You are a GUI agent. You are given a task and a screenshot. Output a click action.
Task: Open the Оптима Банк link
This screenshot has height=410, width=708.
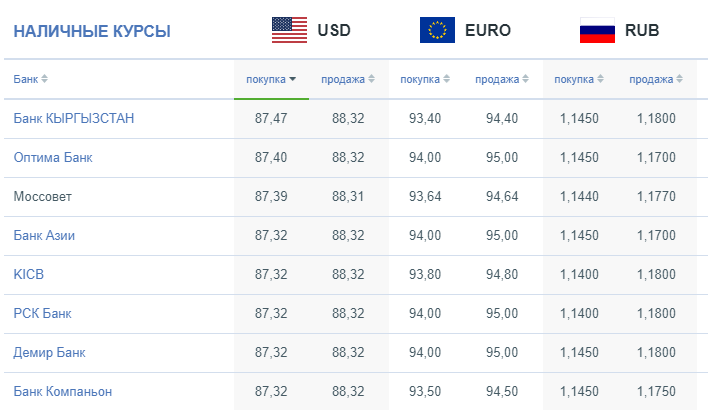[x=53, y=157]
